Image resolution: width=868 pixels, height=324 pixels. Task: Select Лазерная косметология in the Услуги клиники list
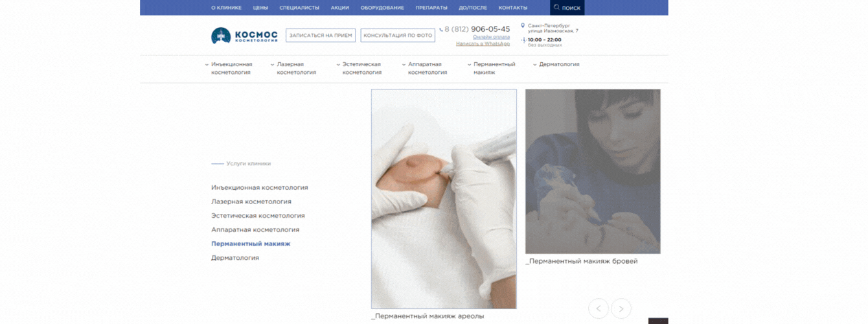(251, 202)
